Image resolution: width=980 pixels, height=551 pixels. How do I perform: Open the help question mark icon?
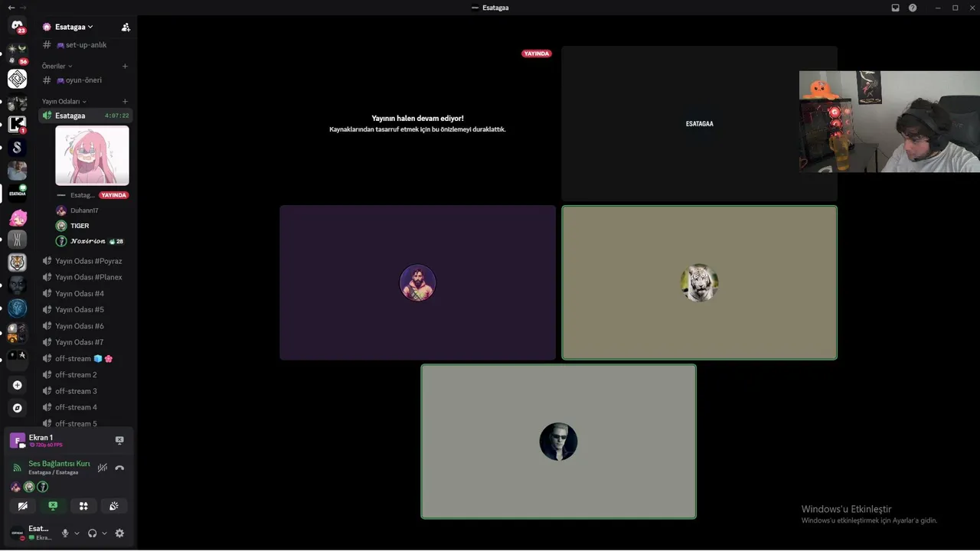pos(913,8)
